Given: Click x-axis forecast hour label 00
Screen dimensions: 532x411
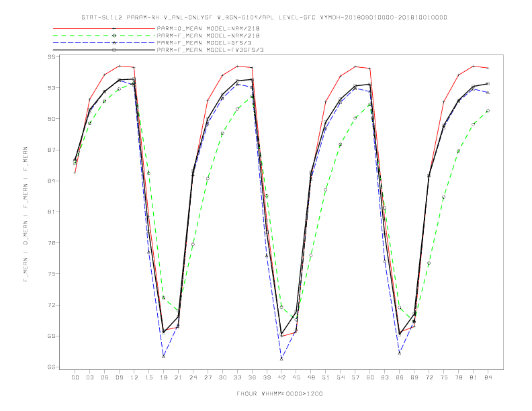Looking at the screenshot, I should 75,377.
